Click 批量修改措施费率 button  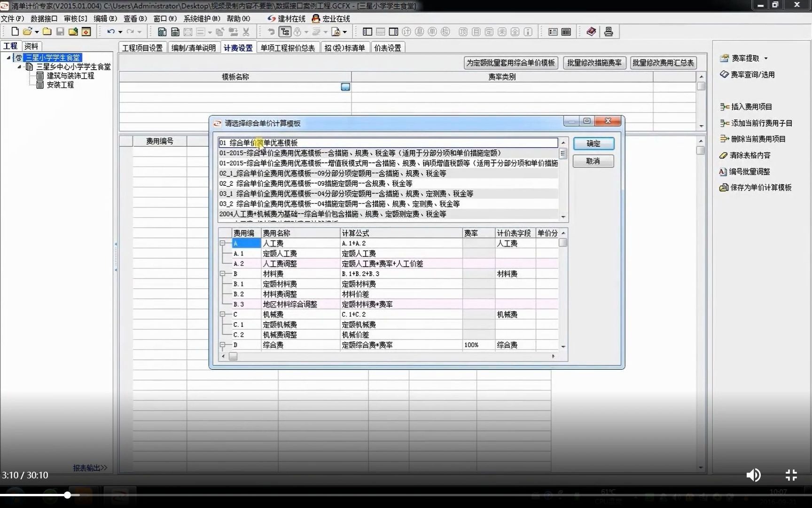(594, 63)
